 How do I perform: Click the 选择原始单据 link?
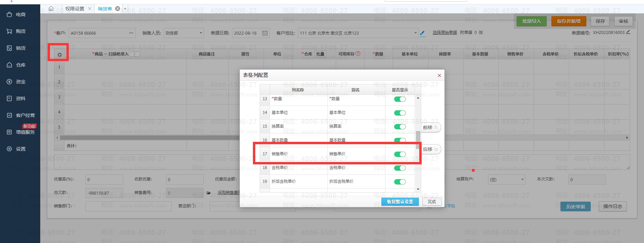(444, 33)
